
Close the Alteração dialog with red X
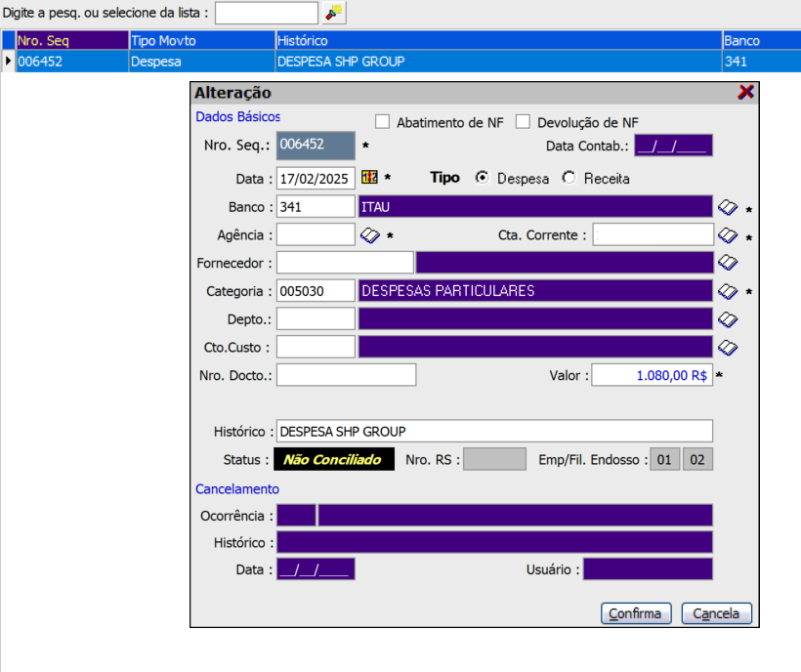click(746, 92)
